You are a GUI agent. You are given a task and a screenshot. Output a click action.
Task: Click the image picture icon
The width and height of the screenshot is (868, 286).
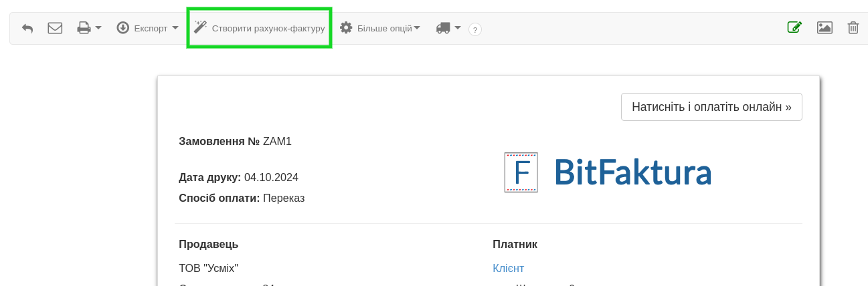click(824, 28)
